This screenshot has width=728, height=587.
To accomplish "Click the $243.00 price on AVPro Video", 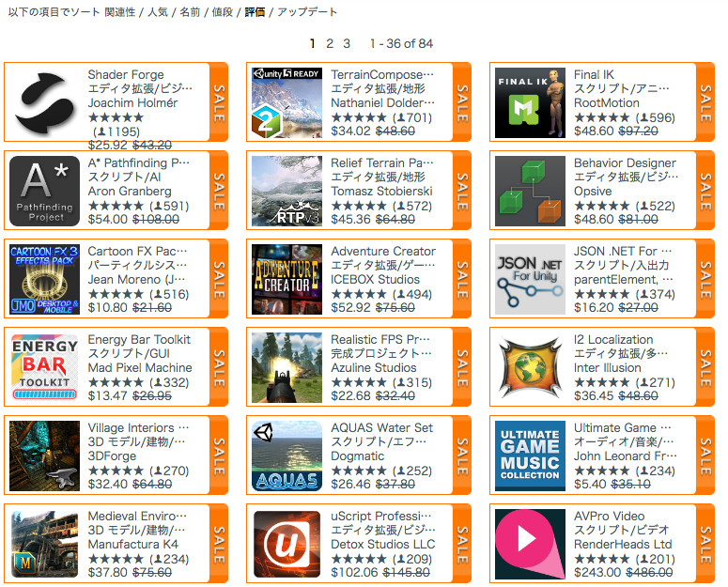I will click(x=597, y=573).
